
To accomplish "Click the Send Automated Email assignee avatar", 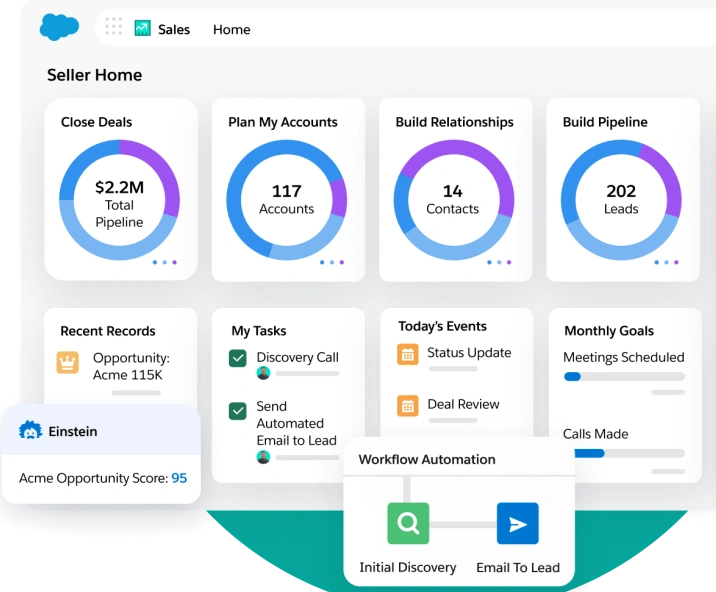I will [x=263, y=457].
